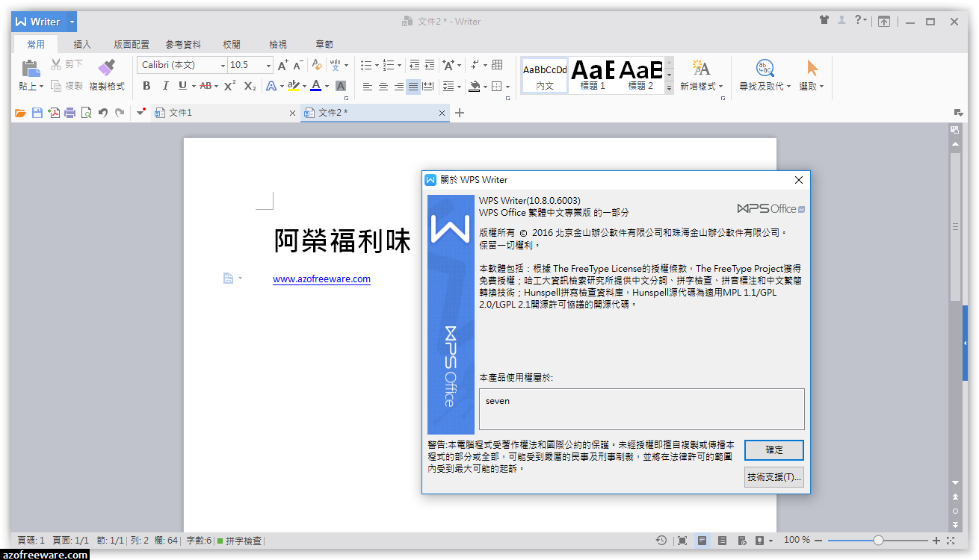Apply superscript formatting

(x=229, y=86)
